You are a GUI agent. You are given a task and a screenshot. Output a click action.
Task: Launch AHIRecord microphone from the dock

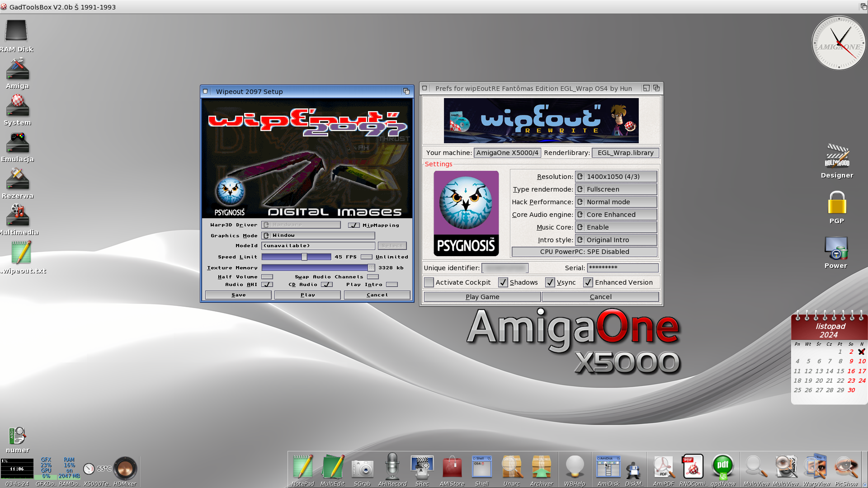click(392, 466)
